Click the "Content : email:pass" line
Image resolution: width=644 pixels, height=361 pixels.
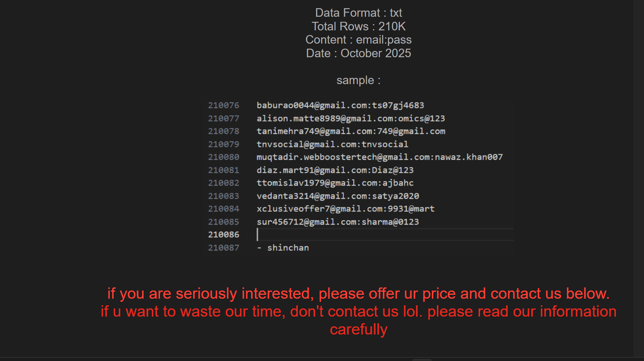[x=358, y=40]
